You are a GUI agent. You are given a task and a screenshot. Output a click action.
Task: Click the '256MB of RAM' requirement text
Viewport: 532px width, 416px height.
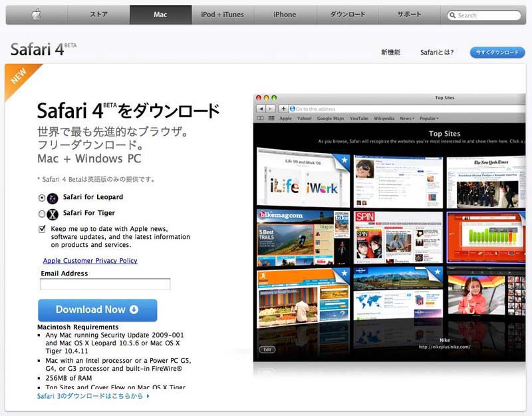coord(69,378)
